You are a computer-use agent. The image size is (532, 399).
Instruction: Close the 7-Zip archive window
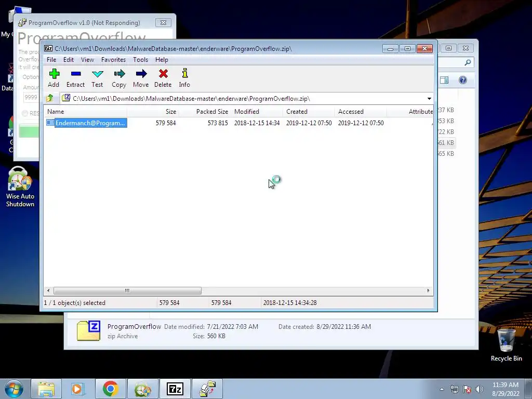coord(424,49)
